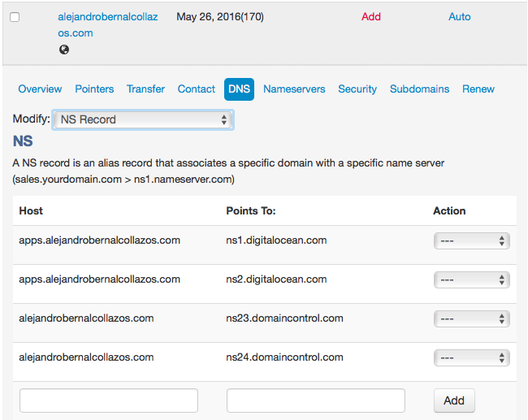Open the Renew tab
This screenshot has height=420, width=528.
(x=478, y=89)
